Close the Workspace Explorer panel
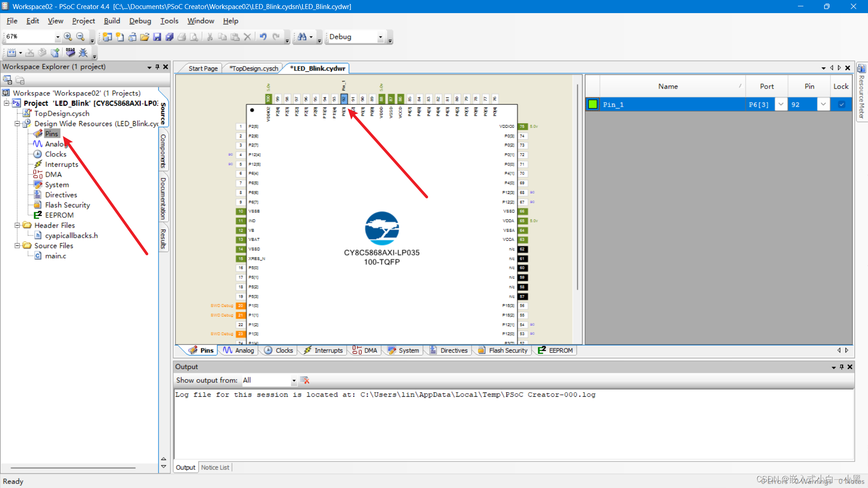 click(x=165, y=67)
